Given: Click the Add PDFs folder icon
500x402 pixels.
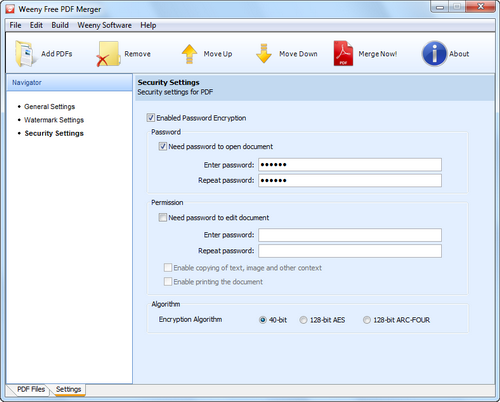Looking at the screenshot, I should pos(24,54).
